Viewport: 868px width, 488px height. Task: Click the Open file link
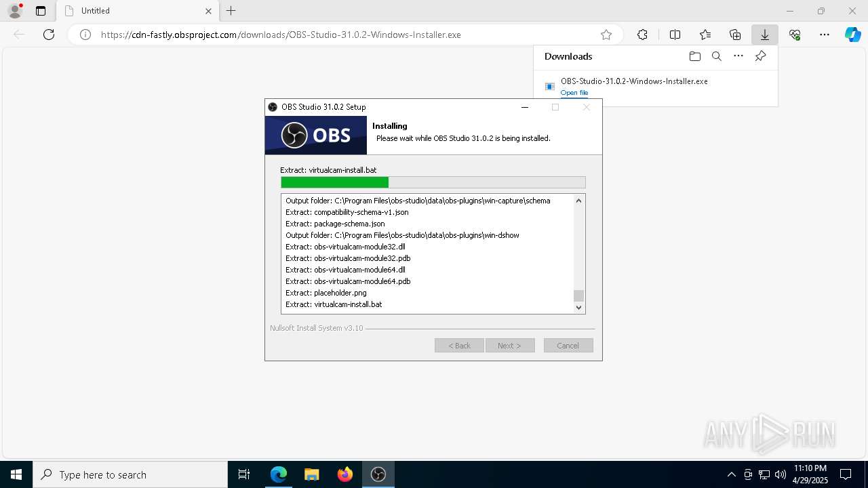coord(574,93)
